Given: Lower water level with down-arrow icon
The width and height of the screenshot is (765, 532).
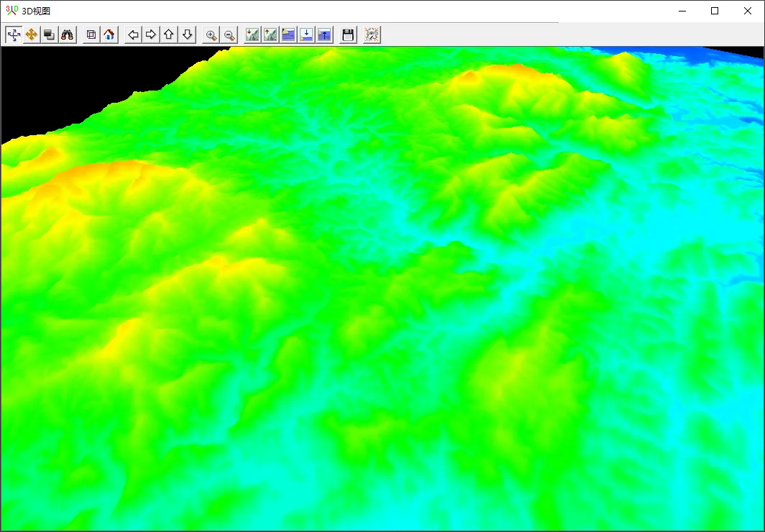Looking at the screenshot, I should 306,35.
